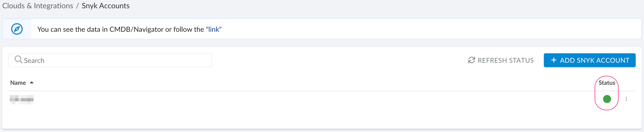Click the empty middle of the account row

coord(304,99)
